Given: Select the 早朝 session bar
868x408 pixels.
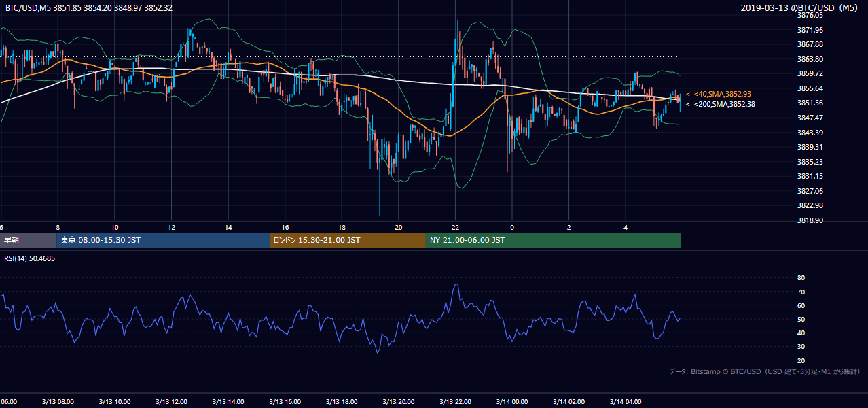Looking at the screenshot, I should tap(28, 240).
